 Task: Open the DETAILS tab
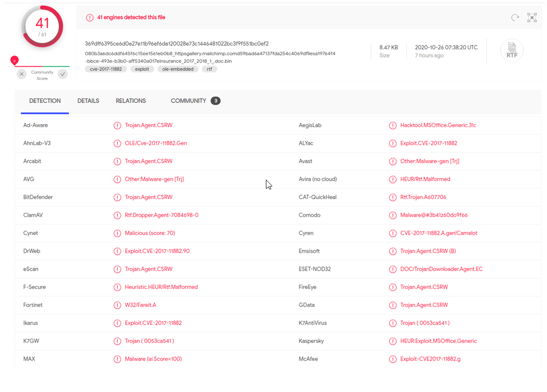88,101
